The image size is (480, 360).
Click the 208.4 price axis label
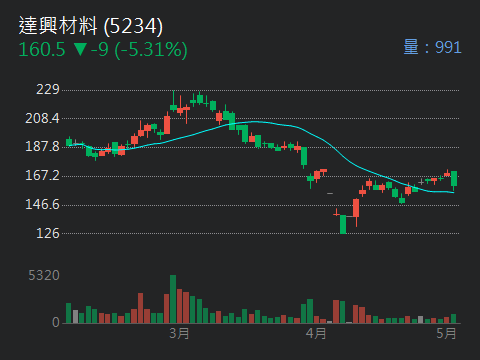[42, 118]
